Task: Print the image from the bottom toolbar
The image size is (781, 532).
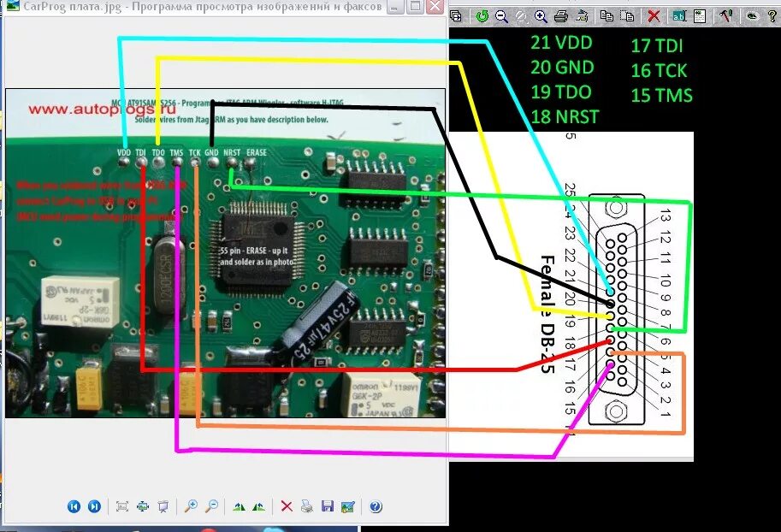Action: click(x=307, y=506)
